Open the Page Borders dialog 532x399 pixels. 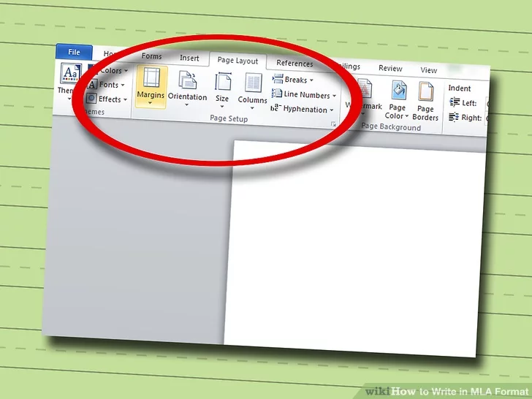[x=425, y=102]
